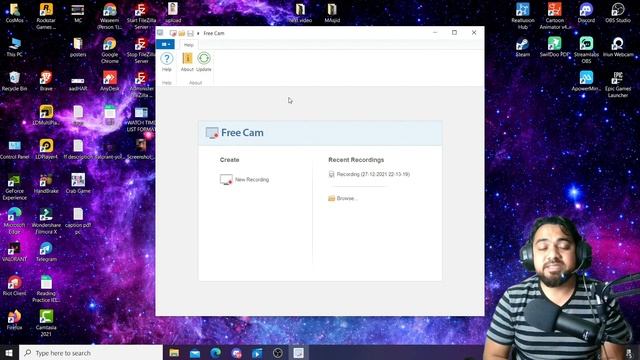Open This PC desktop icon
The width and height of the screenshot is (640, 360).
(14, 47)
